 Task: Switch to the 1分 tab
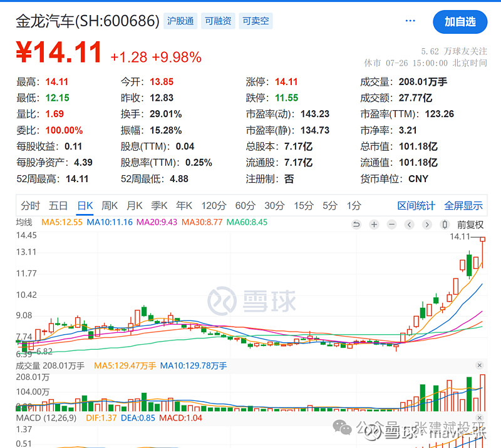click(354, 206)
